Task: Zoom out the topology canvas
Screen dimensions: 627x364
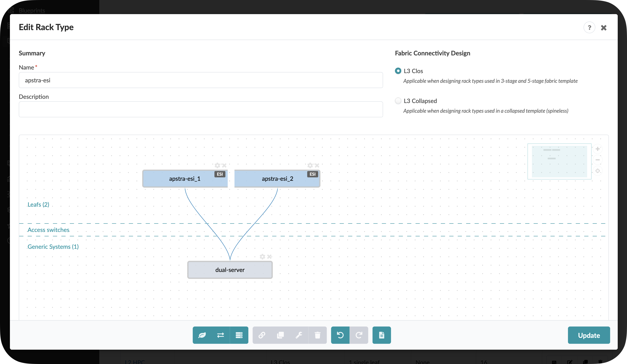Action: 598,160
